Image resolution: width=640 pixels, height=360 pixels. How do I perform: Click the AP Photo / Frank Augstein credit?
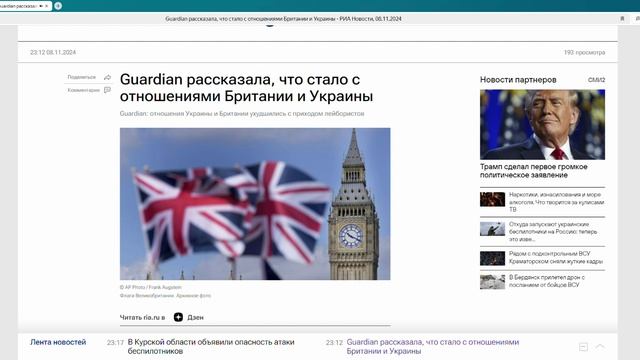tap(151, 287)
